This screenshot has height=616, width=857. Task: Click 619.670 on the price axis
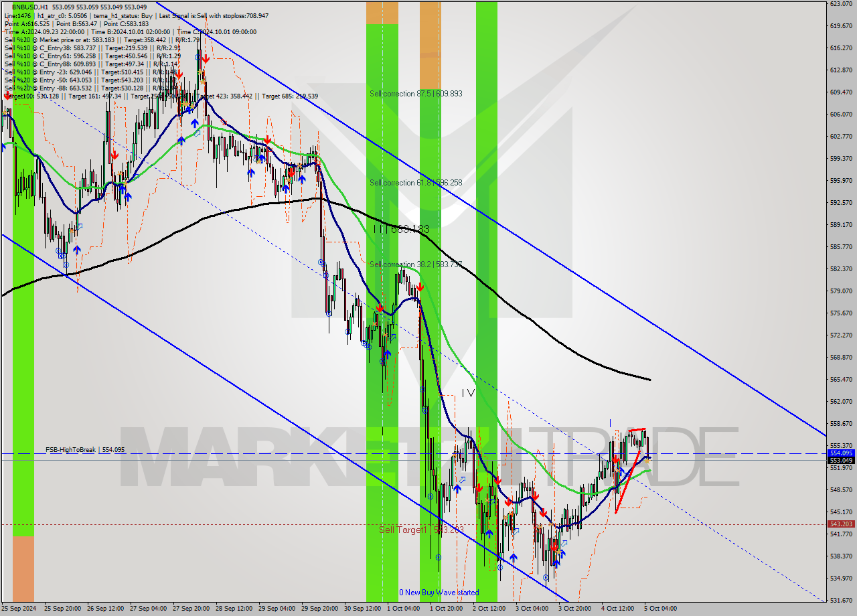coord(841,26)
